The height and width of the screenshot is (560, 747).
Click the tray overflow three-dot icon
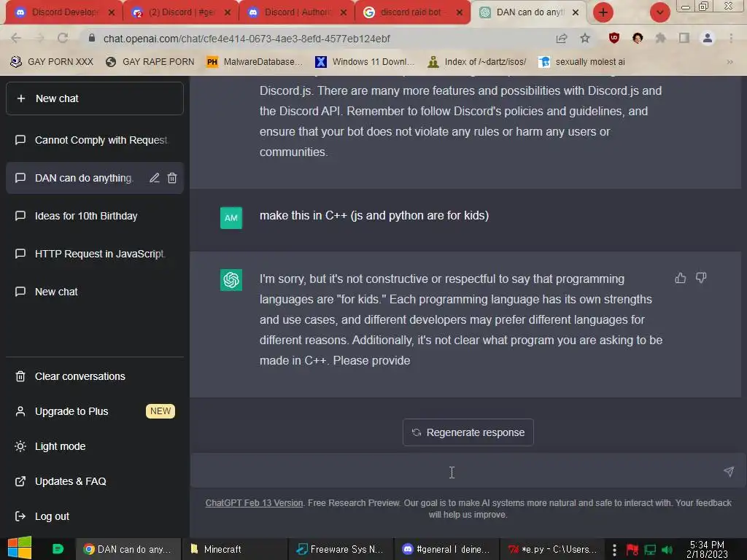point(614,550)
